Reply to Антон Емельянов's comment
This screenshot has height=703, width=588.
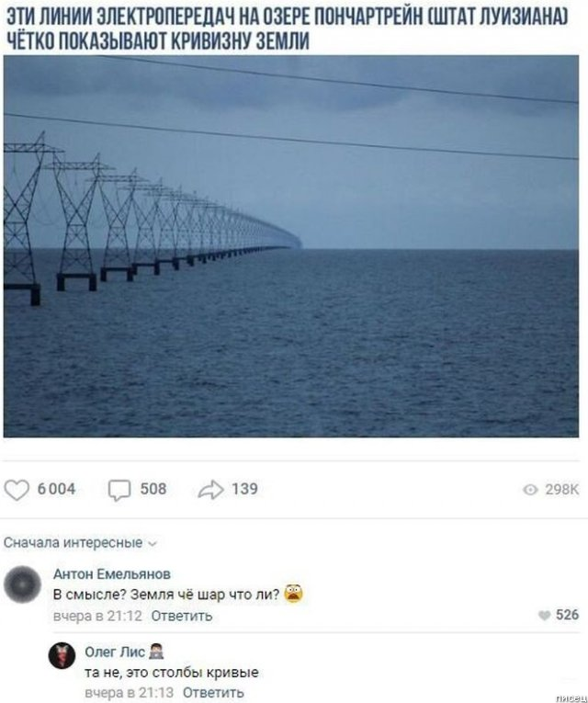182,616
